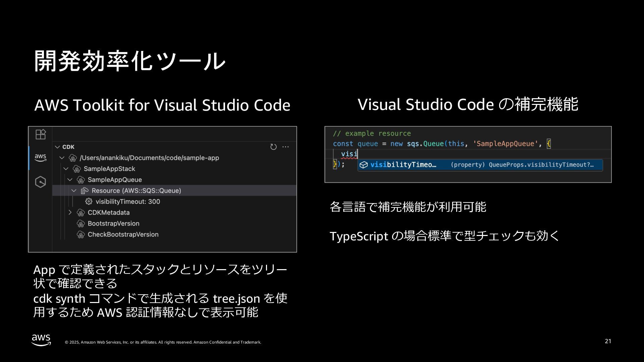The image size is (644, 362).
Task: Collapse the SampleAppQueue chevron
Action: pyautogui.click(x=70, y=180)
